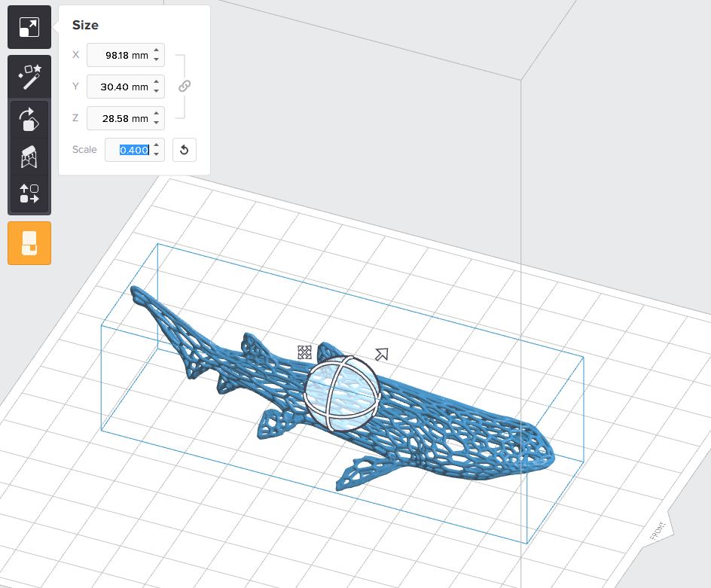This screenshot has width=711, height=588.
Task: Decrease Y size with down arrow
Action: click(157, 91)
